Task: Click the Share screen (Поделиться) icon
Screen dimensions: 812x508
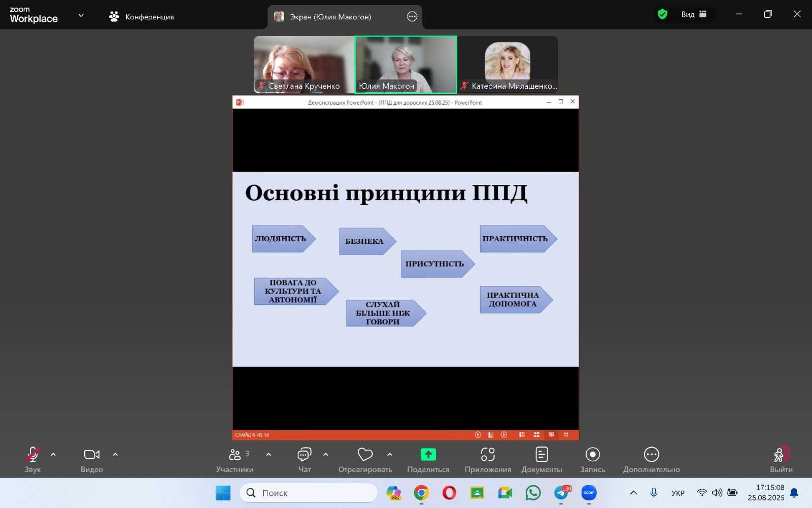Action: [x=428, y=455]
